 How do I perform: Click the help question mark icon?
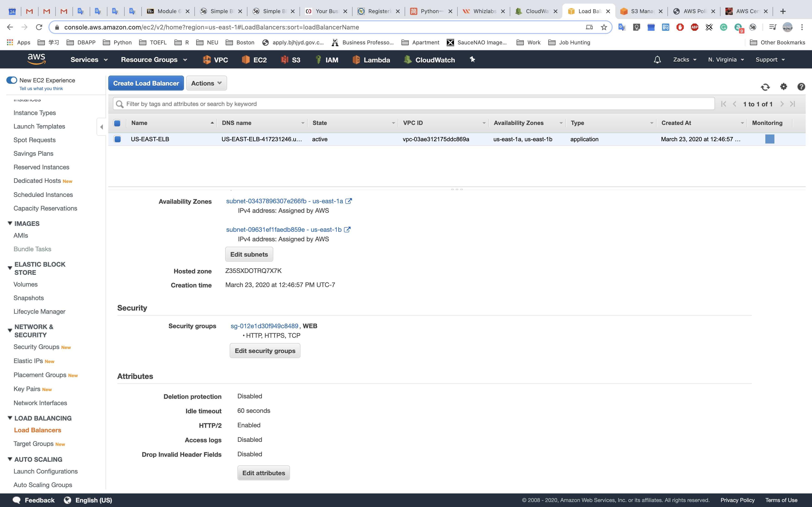pyautogui.click(x=801, y=87)
